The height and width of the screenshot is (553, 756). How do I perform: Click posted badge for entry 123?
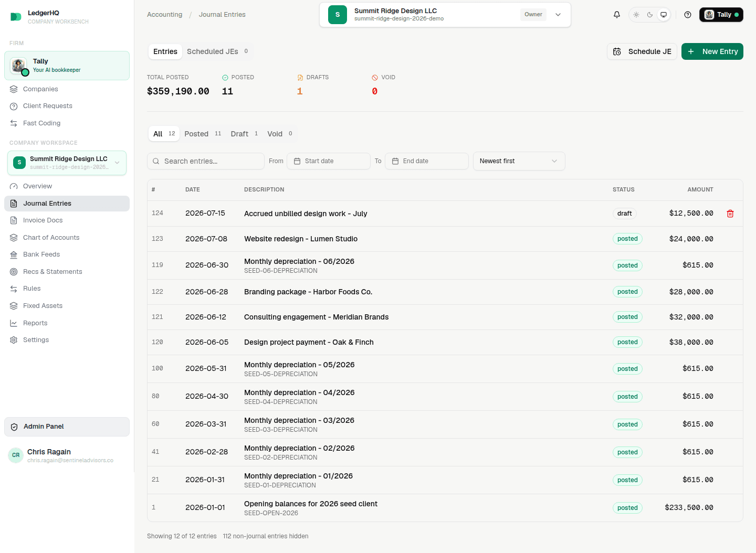coord(627,239)
